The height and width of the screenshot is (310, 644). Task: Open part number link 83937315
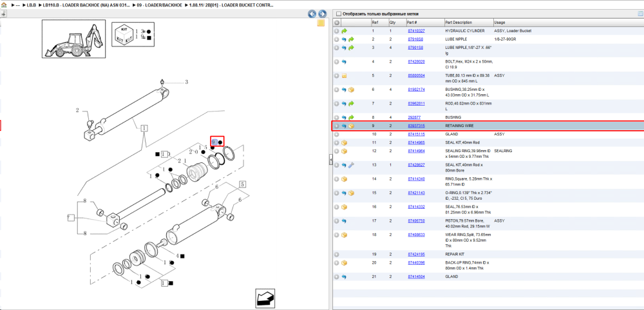pyautogui.click(x=416, y=126)
